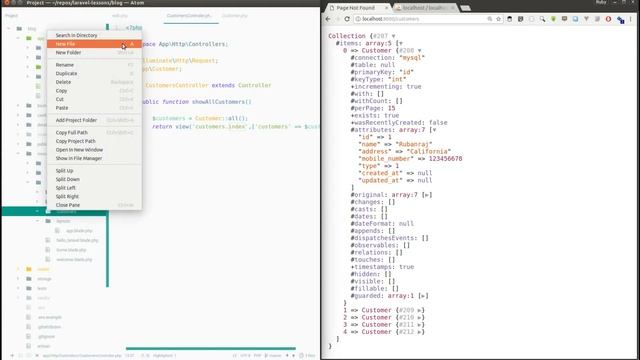This screenshot has width=640, height=360.
Task: Open Chrome three-dot menu
Action: point(631,19)
